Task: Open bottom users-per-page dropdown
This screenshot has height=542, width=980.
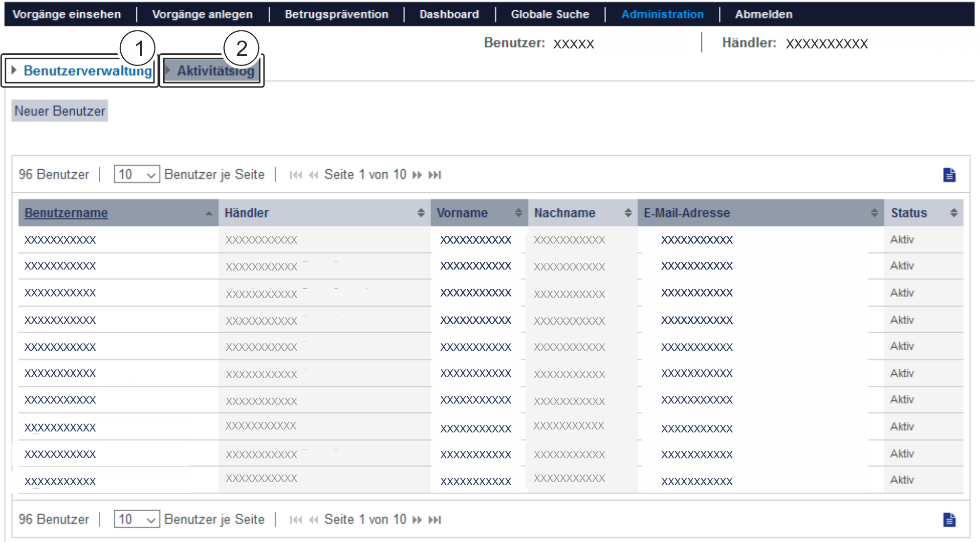Action: coord(137,519)
